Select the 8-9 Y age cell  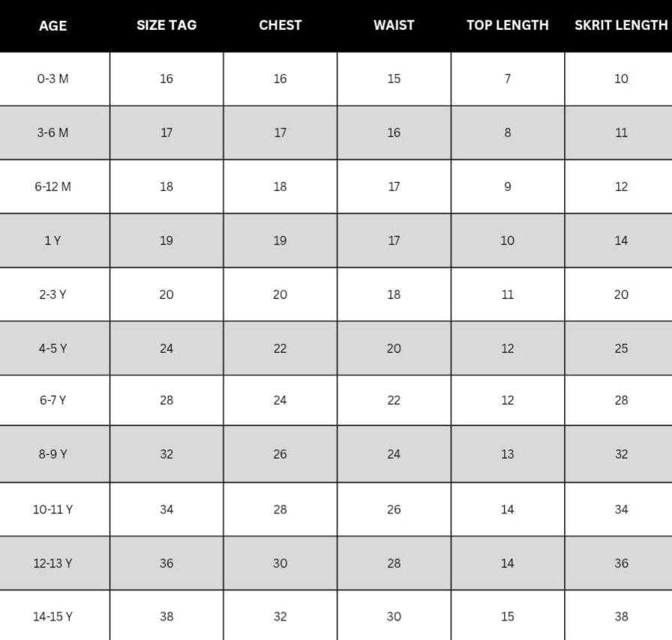52,454
